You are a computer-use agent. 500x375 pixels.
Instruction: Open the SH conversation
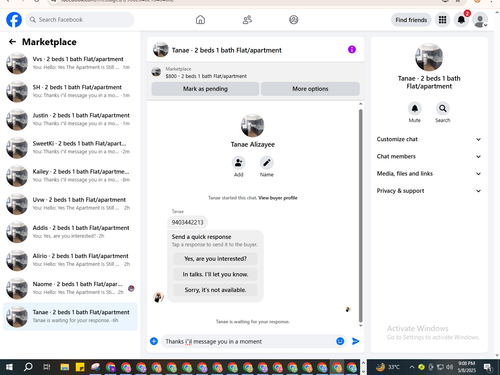click(70, 91)
